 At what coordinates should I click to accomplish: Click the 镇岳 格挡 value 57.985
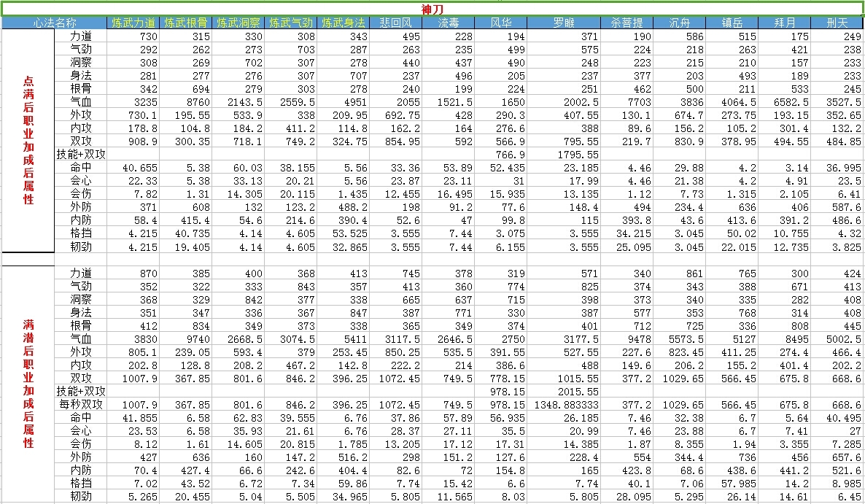732,483
